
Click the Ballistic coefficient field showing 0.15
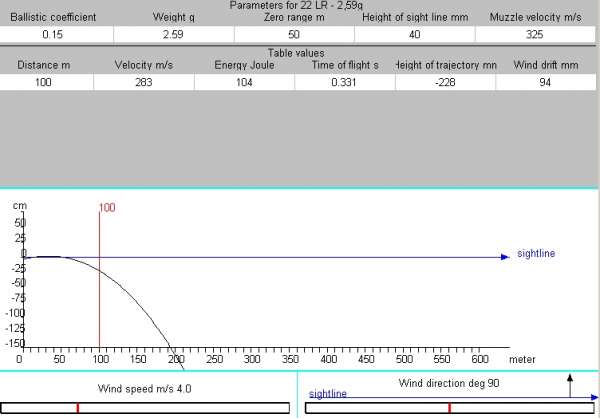(x=56, y=34)
